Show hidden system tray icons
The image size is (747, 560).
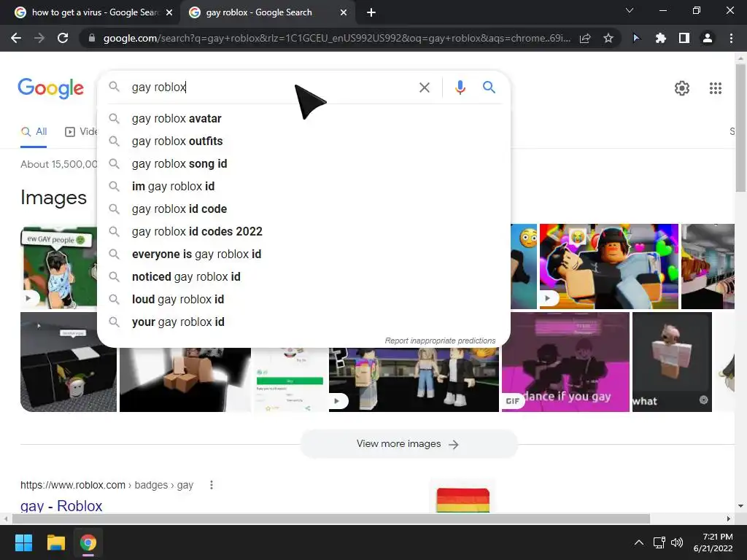click(639, 542)
